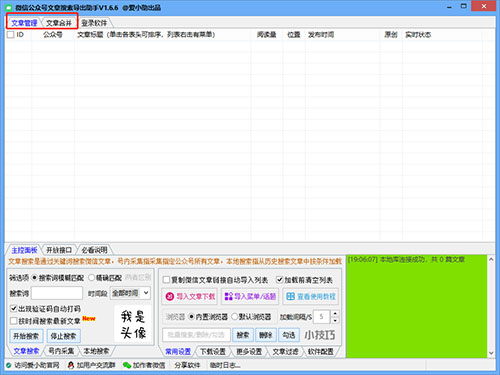This screenshot has width=500, height=375.
Task: Click the 导入菜单/话题 purple icon button
Action: pos(250,296)
